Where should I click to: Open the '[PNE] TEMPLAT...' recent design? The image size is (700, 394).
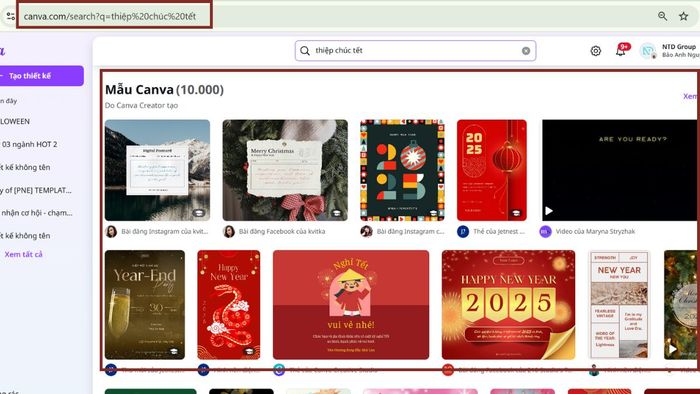(36, 191)
